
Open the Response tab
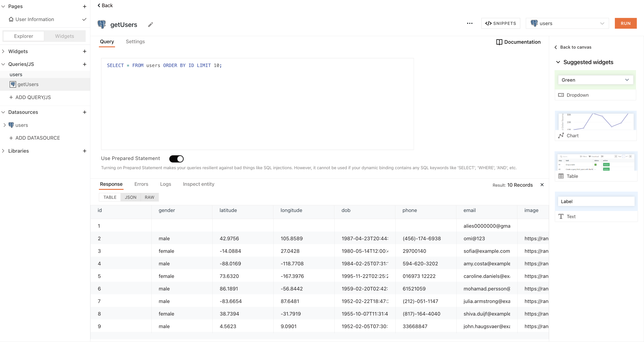point(111,184)
